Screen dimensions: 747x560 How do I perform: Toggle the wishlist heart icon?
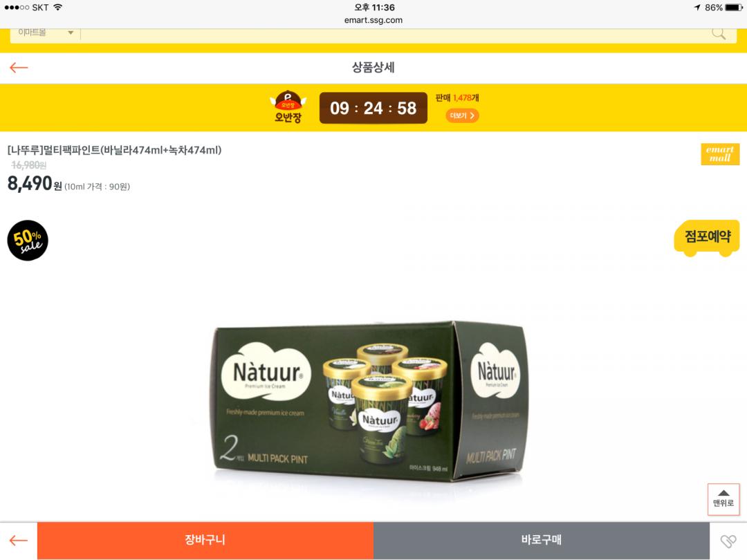click(728, 541)
